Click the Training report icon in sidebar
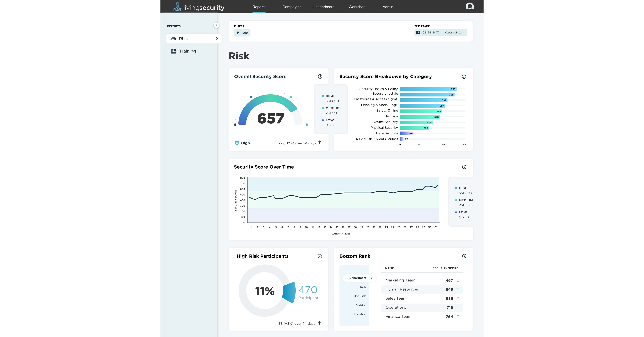This screenshot has height=337, width=644. (173, 51)
